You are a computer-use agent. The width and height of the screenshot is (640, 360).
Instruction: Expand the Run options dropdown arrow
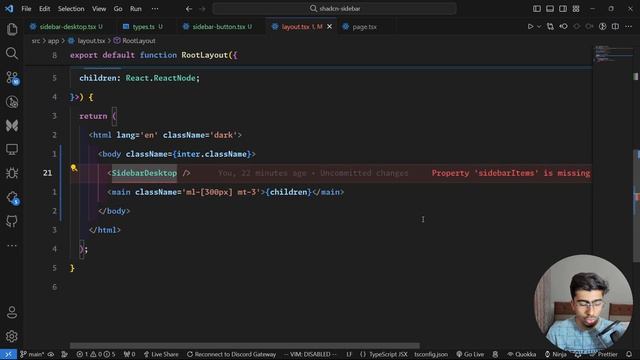(539, 27)
